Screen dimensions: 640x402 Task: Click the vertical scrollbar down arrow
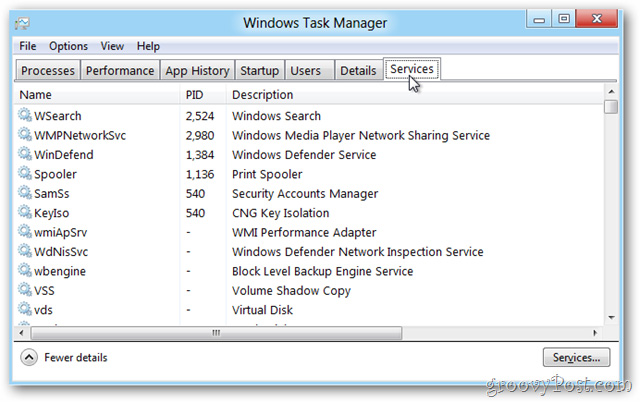point(611,318)
